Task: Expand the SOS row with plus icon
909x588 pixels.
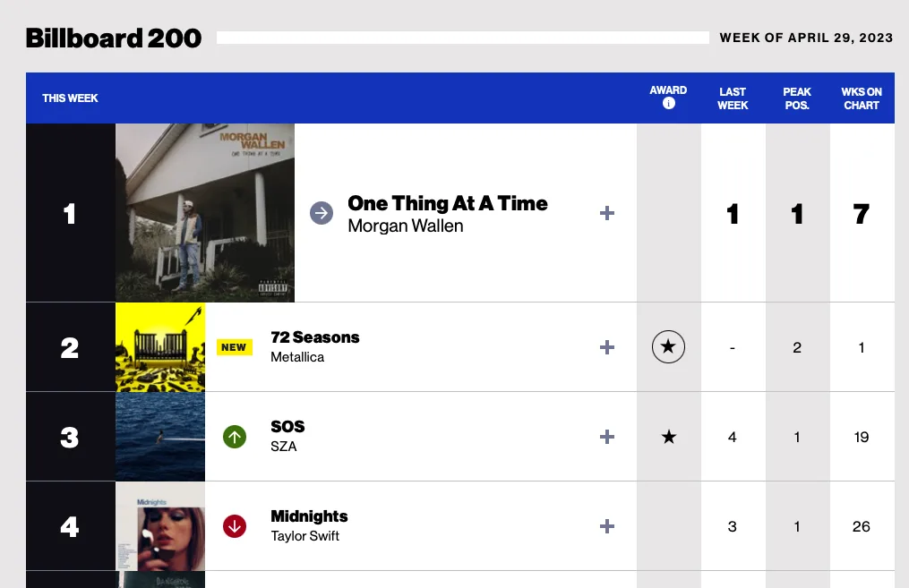Action: pos(607,437)
